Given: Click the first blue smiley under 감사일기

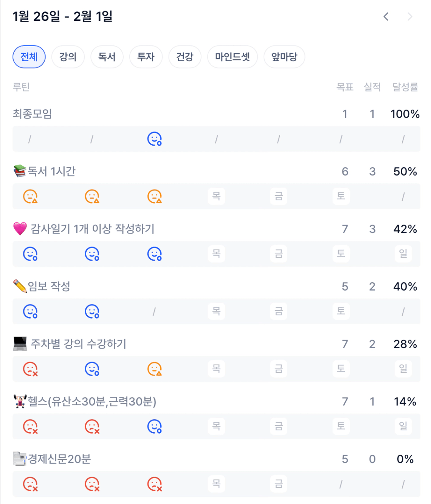Looking at the screenshot, I should (30, 254).
